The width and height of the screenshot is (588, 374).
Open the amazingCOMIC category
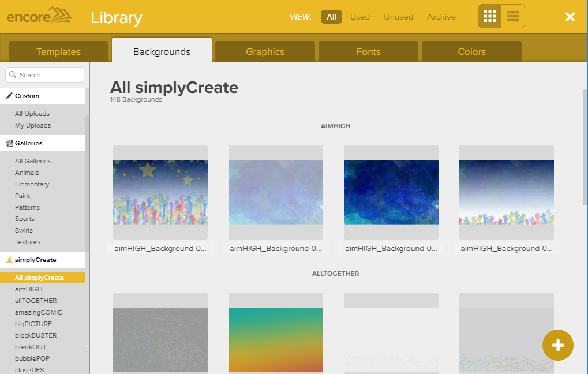(39, 312)
